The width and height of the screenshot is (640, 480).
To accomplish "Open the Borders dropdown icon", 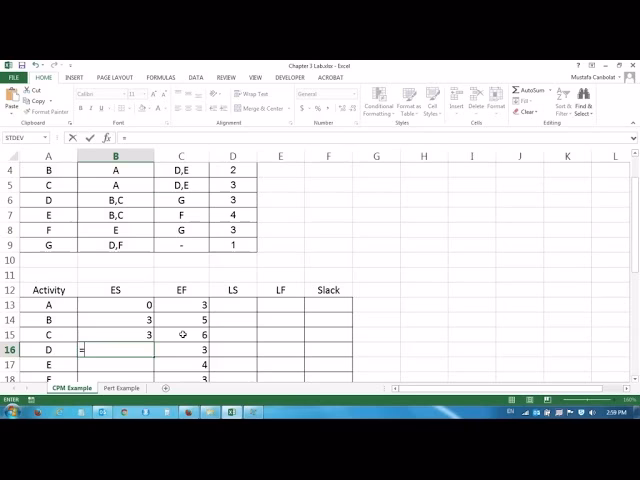I will pyautogui.click(x=129, y=108).
